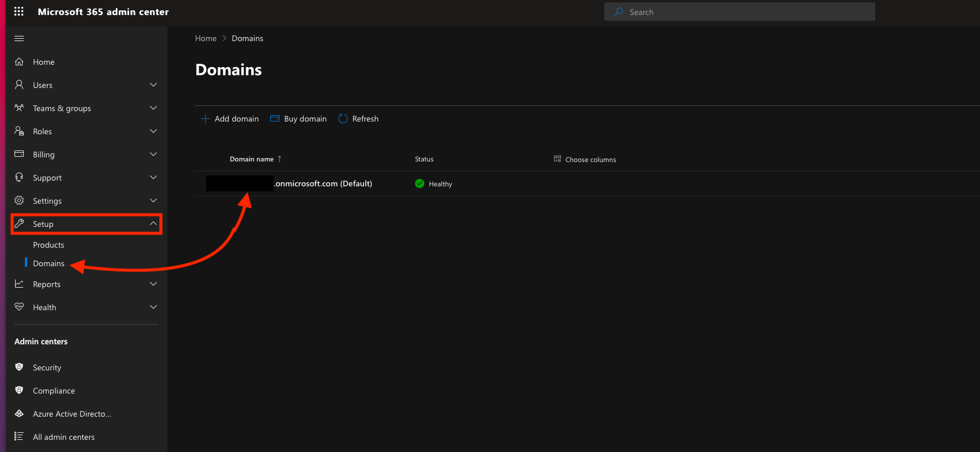Click the Users person icon

tap(19, 84)
